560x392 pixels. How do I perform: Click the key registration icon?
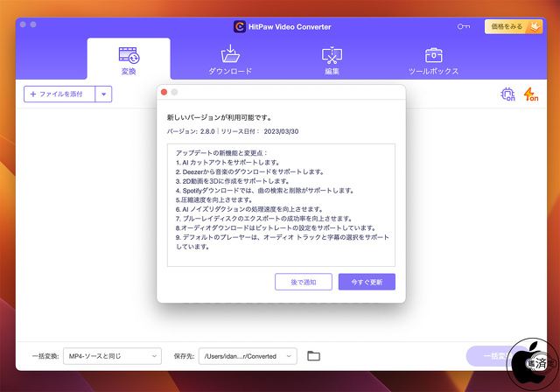pyautogui.click(x=464, y=26)
